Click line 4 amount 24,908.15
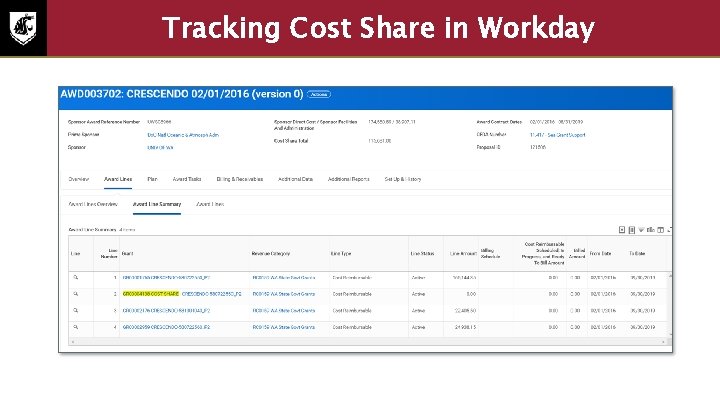Image resolution: width=720 pixels, height=405 pixels. click(465, 327)
